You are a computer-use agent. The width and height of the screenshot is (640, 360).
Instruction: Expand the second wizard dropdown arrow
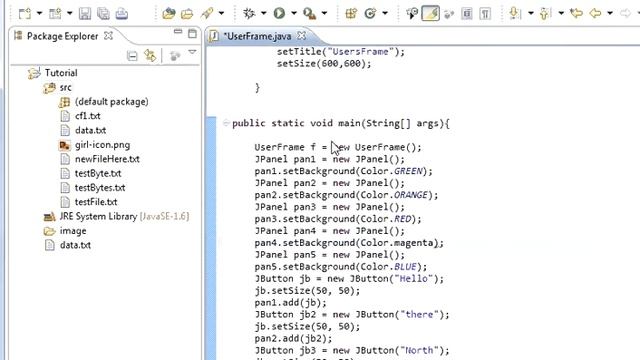pos(70,13)
